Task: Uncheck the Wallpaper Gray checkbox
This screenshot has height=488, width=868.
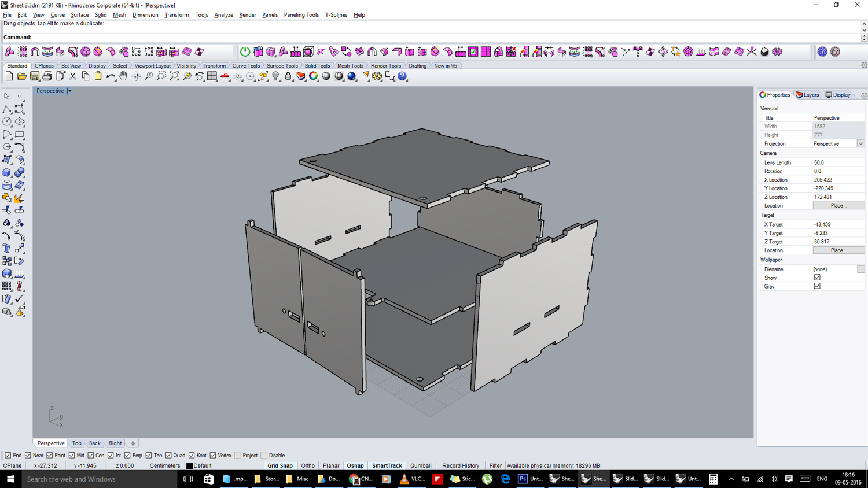Action: 817,286
